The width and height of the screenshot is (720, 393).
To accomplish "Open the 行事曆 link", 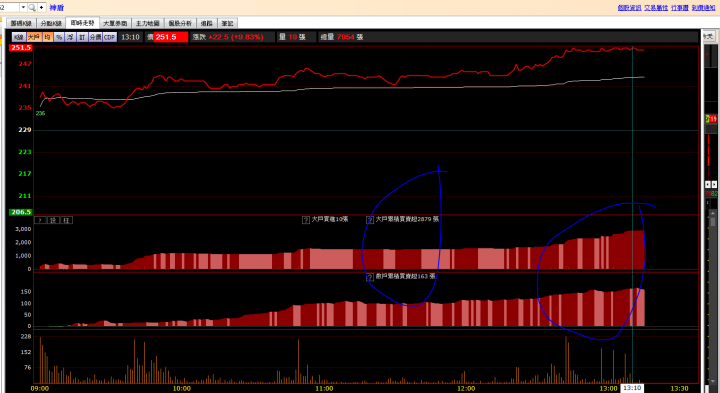I will pos(680,8).
